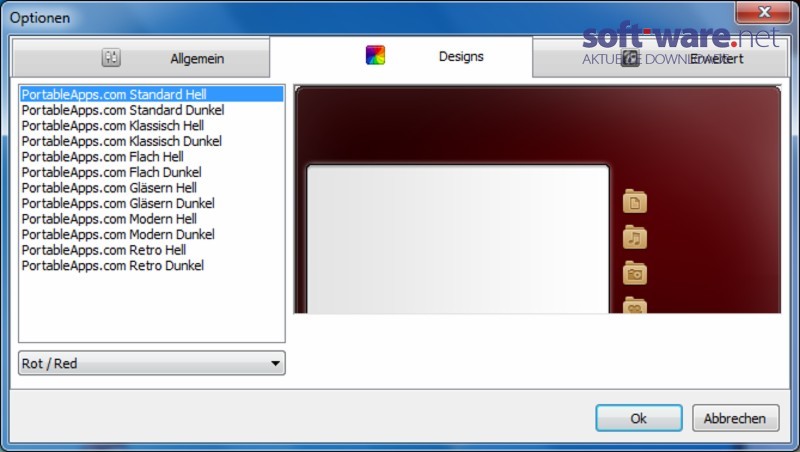Click the sliders icon on Allgemein tab
Image resolution: width=800 pixels, height=452 pixels.
pos(111,58)
